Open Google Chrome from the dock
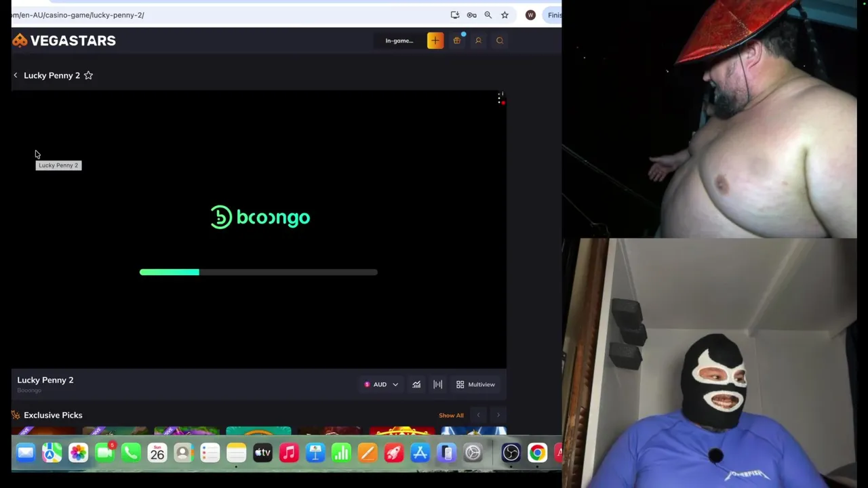Image resolution: width=868 pixels, height=488 pixels. (537, 452)
